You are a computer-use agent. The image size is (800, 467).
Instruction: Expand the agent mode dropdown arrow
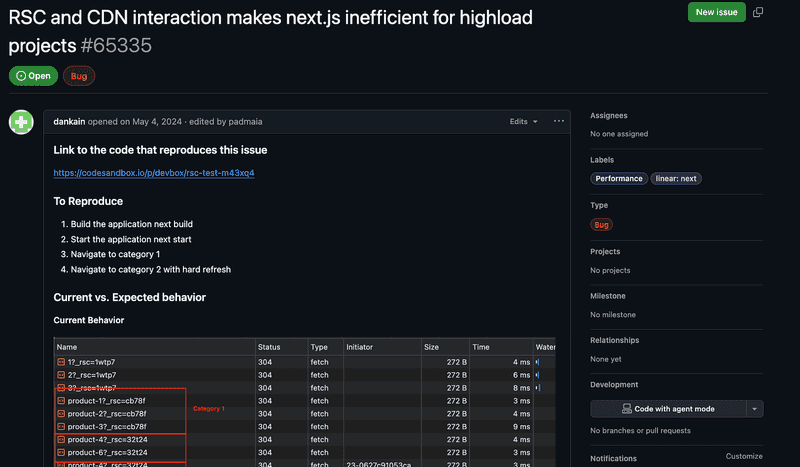tap(755, 409)
